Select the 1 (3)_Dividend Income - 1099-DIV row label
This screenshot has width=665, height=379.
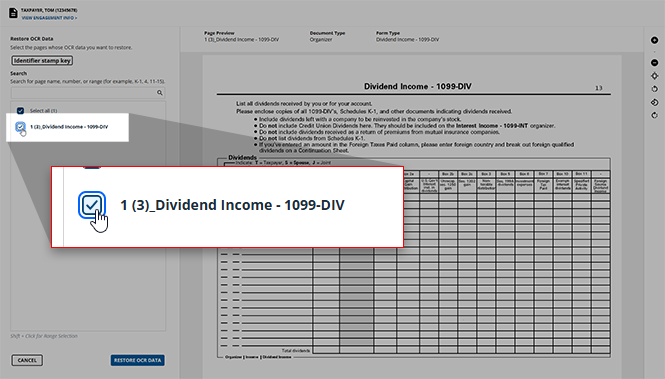tap(69, 127)
